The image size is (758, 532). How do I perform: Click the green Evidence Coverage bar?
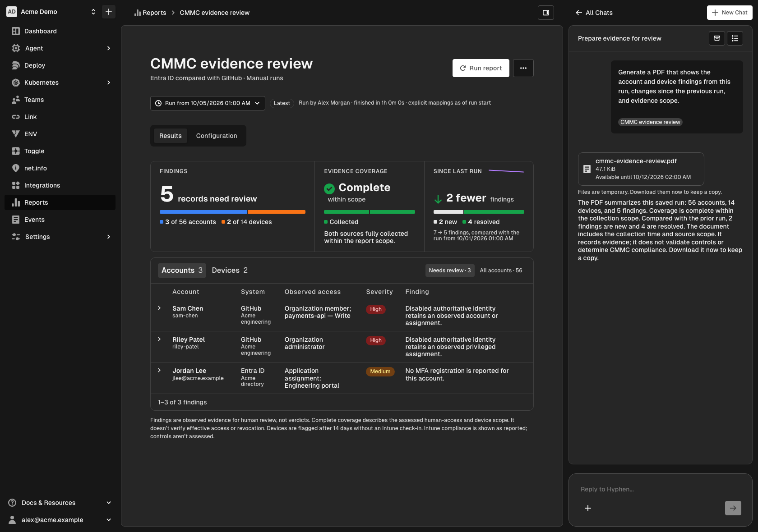[370, 212]
